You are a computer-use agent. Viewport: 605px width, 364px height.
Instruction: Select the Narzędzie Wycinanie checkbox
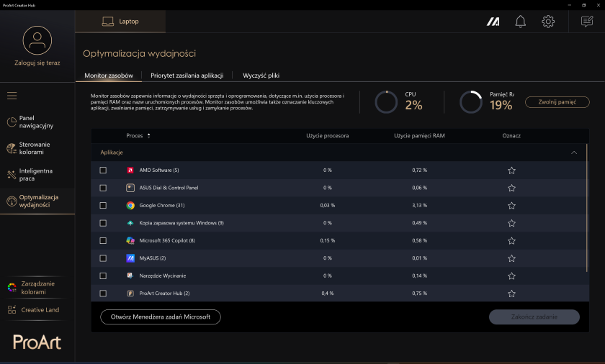pyautogui.click(x=103, y=276)
